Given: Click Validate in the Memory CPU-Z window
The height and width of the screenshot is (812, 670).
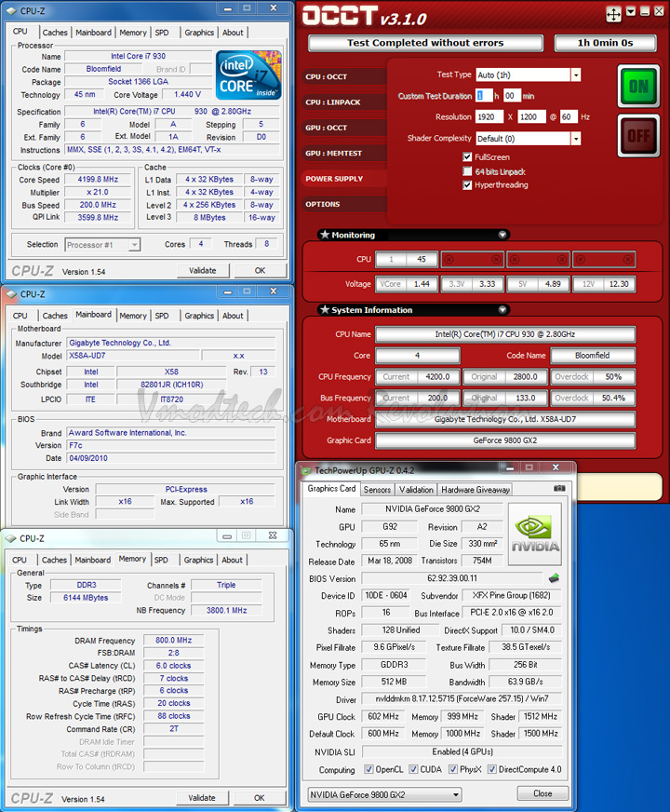Looking at the screenshot, I should (202, 798).
